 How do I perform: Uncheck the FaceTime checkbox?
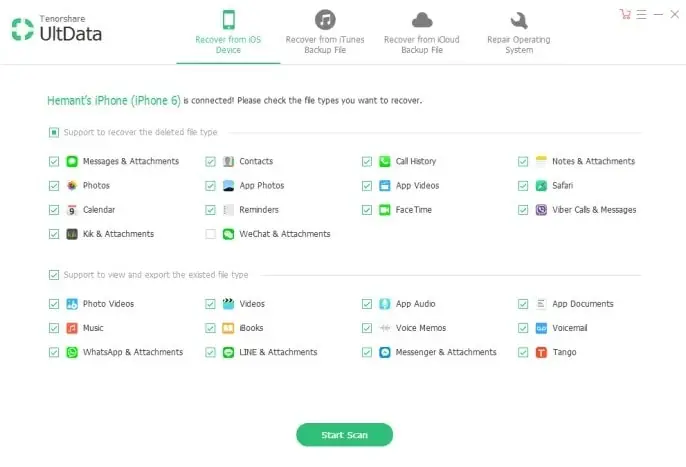tap(367, 210)
